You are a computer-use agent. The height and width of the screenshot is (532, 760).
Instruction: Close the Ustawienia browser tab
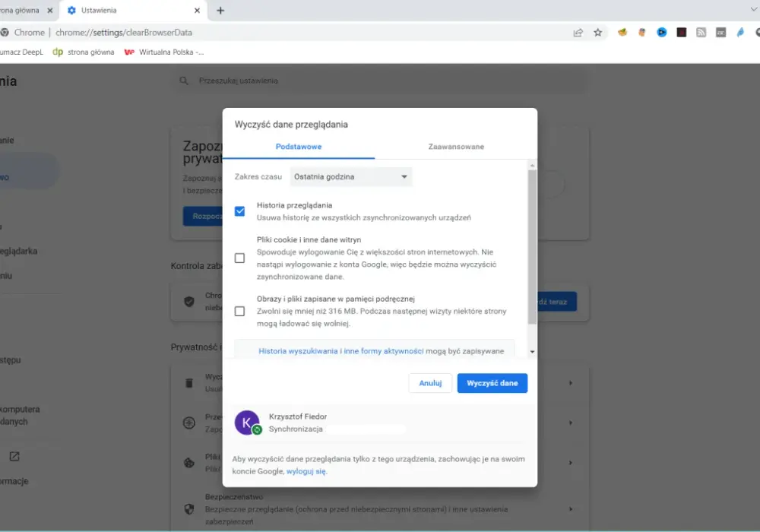(197, 10)
